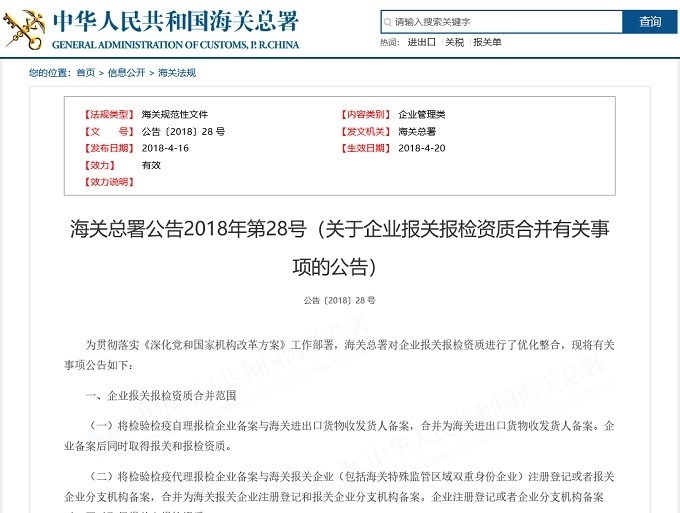This screenshot has width=680, height=513.
Task: Click the label 【生效日期】
Action: click(366, 148)
